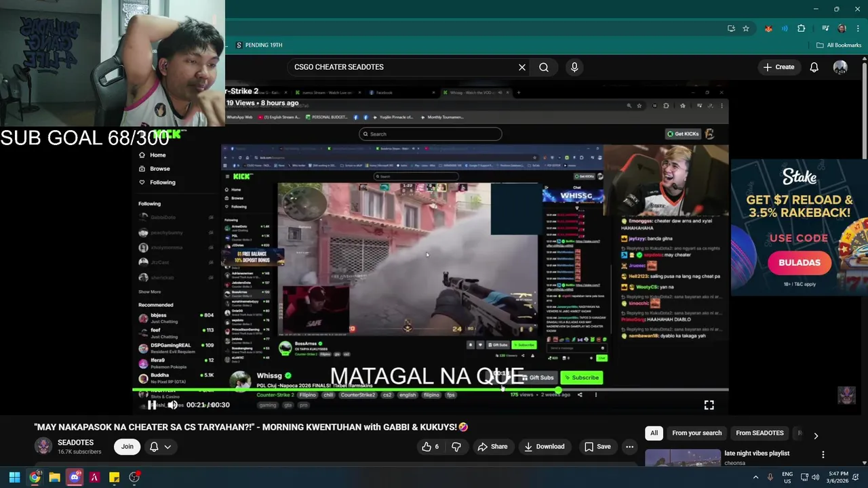Open Discord from the taskbar
Viewport: 868px width, 488px height.
(x=75, y=477)
